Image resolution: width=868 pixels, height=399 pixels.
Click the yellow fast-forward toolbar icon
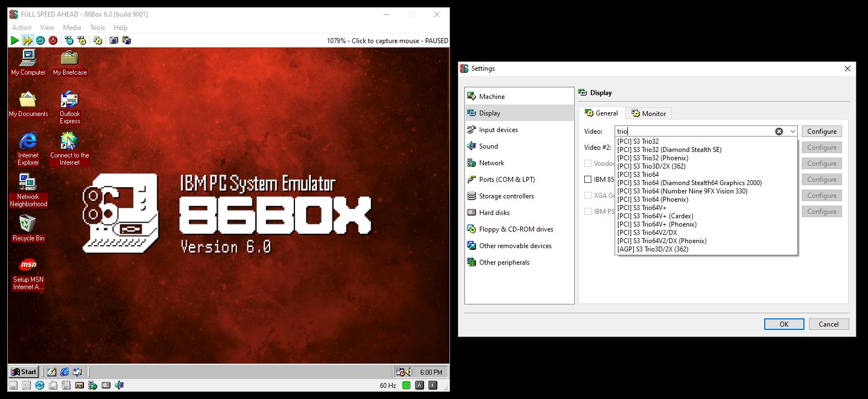click(28, 40)
